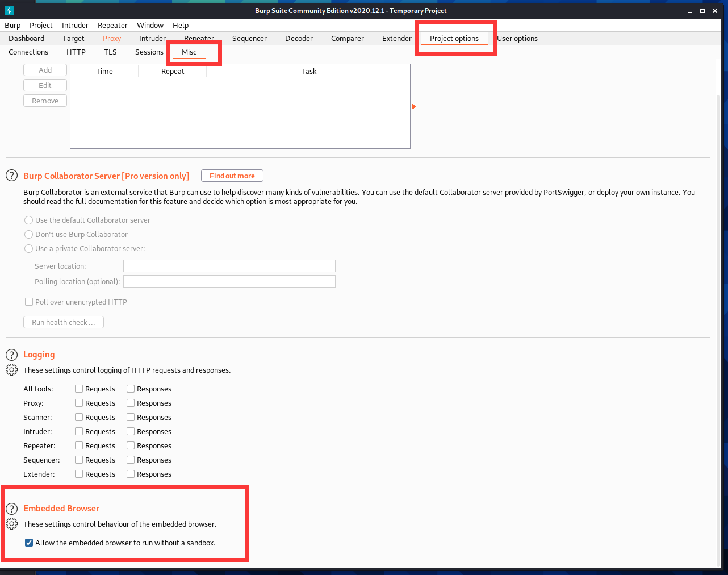Sort tasks table by Repeat column
The height and width of the screenshot is (575, 728).
(173, 71)
